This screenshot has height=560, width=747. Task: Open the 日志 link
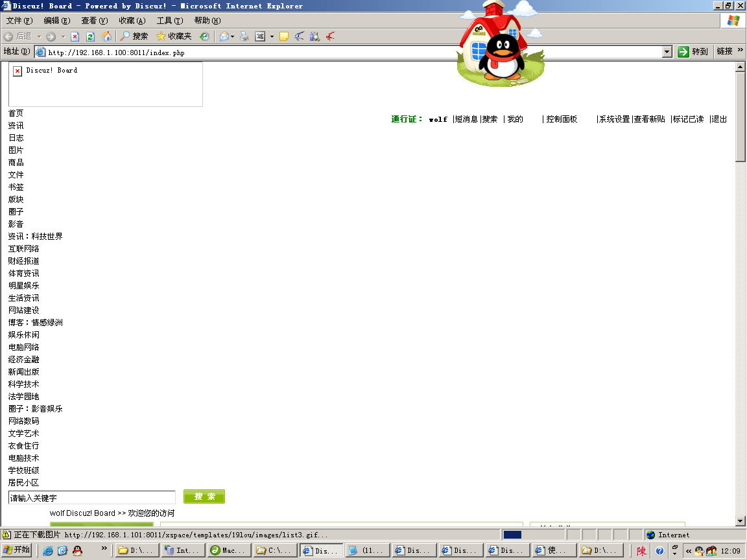pyautogui.click(x=16, y=137)
